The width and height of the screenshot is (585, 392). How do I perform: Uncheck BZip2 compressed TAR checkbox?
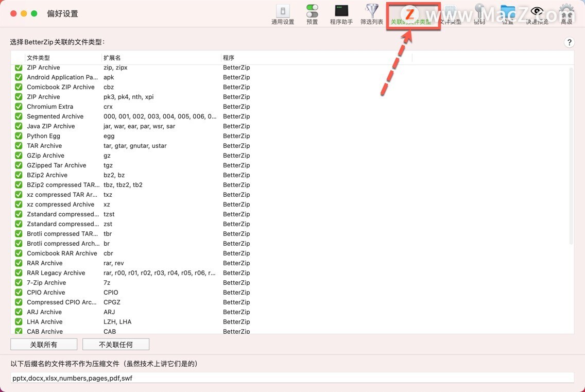[x=19, y=185]
